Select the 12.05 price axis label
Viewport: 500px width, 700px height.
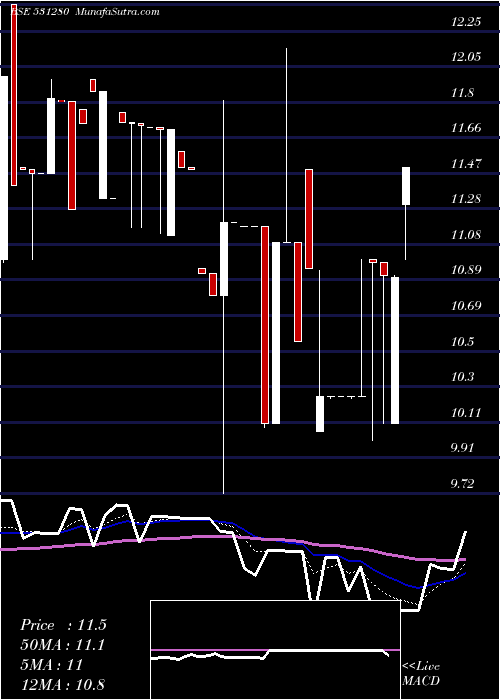(x=466, y=57)
